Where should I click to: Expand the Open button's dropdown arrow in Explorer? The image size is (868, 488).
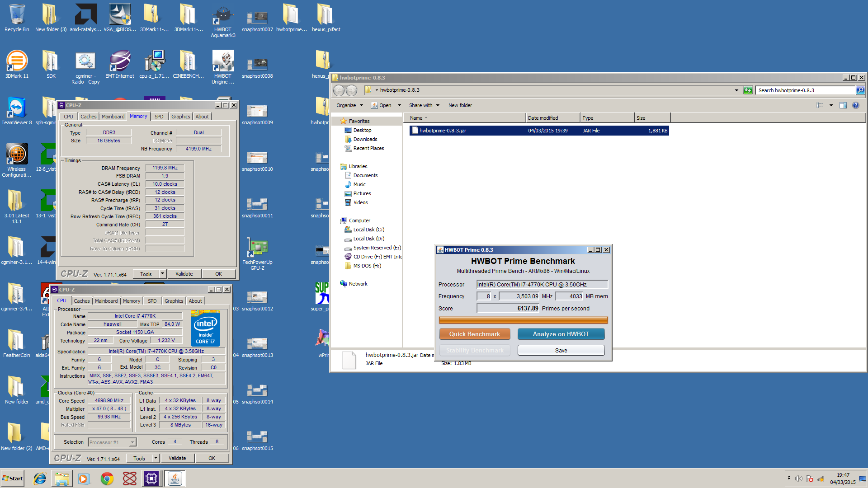click(x=399, y=105)
